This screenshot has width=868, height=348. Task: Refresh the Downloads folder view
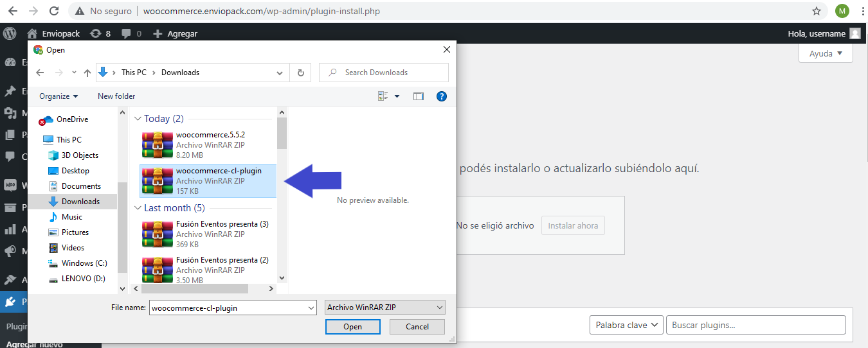point(300,73)
